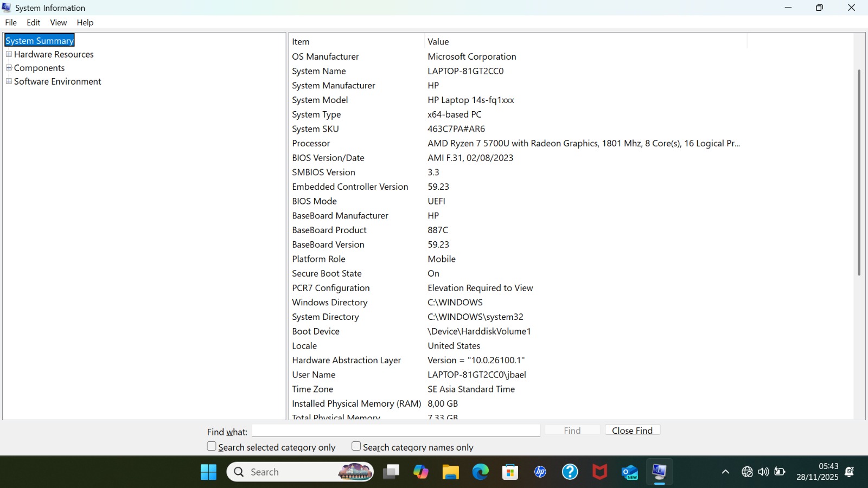This screenshot has height=488, width=868.
Task: Open the new Outlook app
Action: coord(629,472)
